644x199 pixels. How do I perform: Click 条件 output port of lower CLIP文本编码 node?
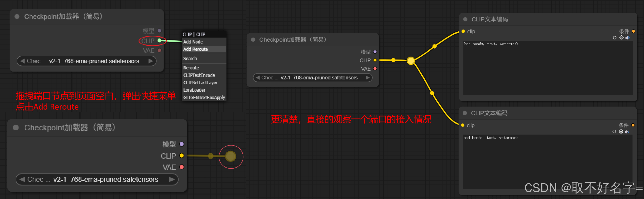pos(633,125)
